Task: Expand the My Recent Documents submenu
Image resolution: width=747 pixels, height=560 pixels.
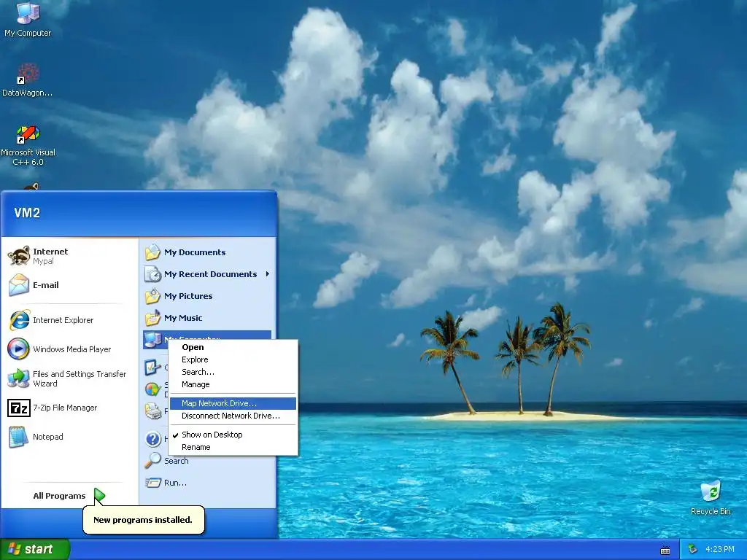Action: pos(207,274)
